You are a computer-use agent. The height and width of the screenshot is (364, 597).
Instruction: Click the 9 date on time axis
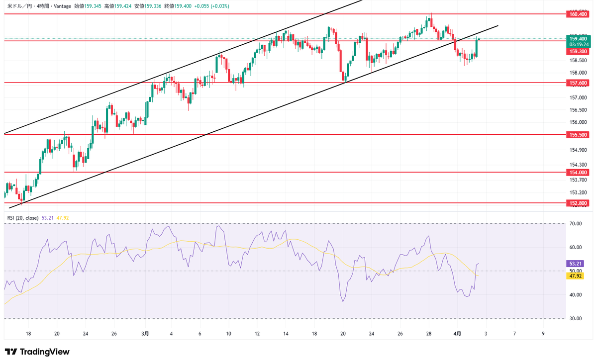[x=544, y=334]
